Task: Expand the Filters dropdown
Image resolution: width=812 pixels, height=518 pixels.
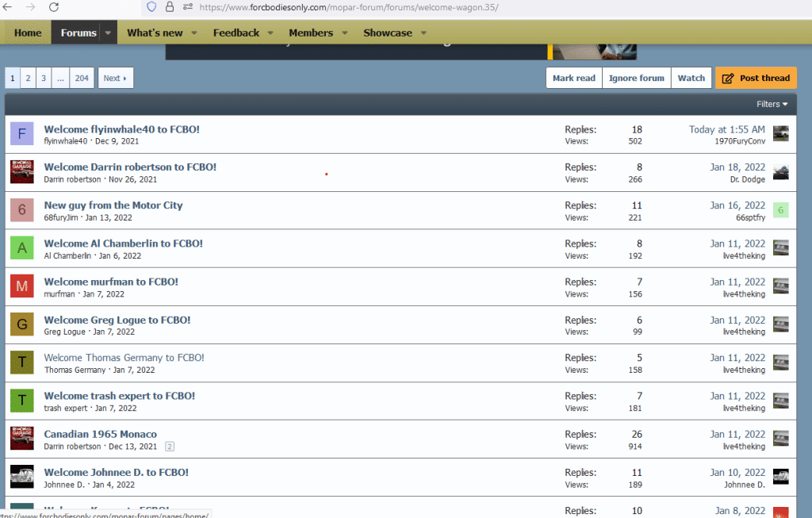Action: coord(772,104)
